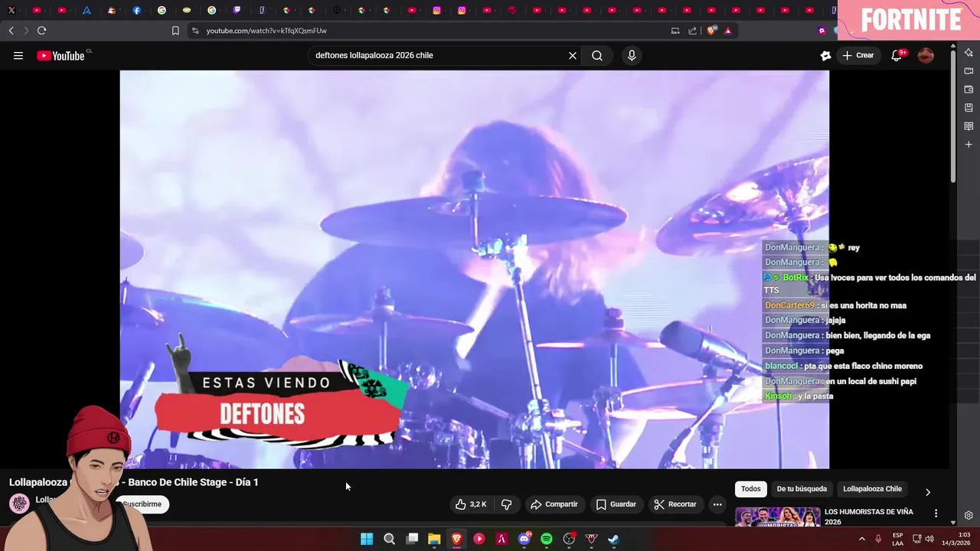Click the YouTube gem icon next to Crear
Viewport: 980px width, 551px height.
pyautogui.click(x=825, y=55)
